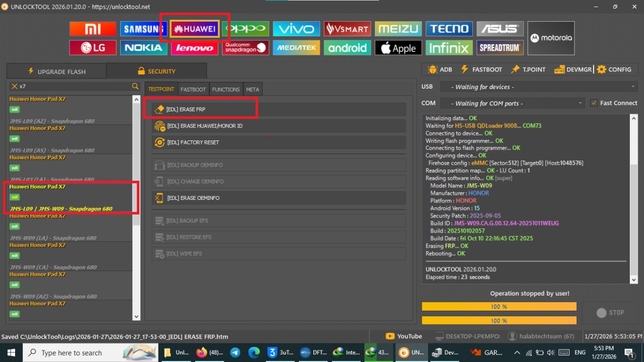The height and width of the screenshot is (362, 644).
Task: Select the Spreadtrum brand logo
Action: pos(500,48)
